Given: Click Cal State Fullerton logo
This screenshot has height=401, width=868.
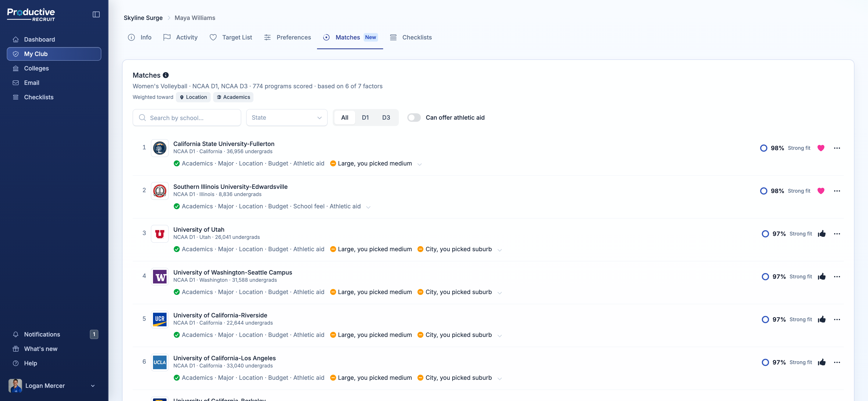Looking at the screenshot, I should point(160,148).
